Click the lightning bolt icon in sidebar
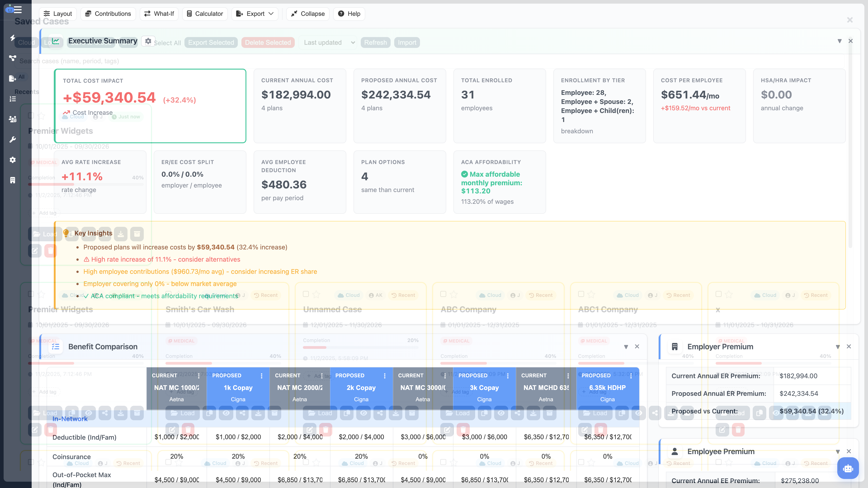868x488 pixels. pos(12,38)
